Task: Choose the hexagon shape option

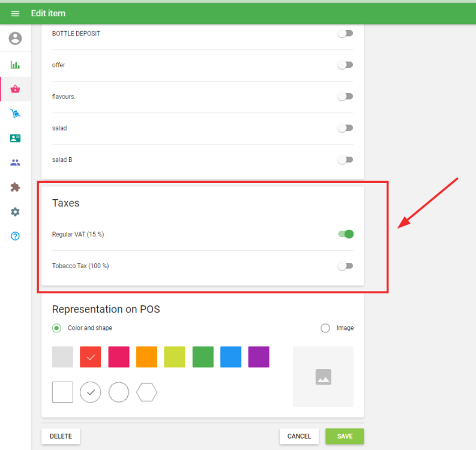Action: [x=146, y=392]
